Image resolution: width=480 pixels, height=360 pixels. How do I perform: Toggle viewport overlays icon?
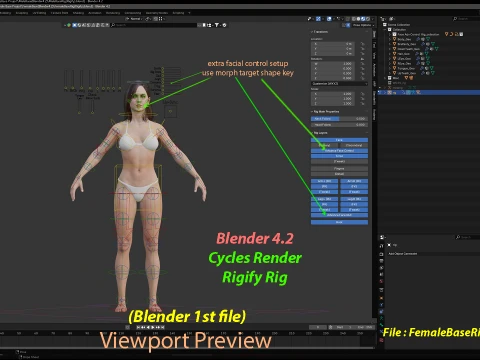point(329,19)
